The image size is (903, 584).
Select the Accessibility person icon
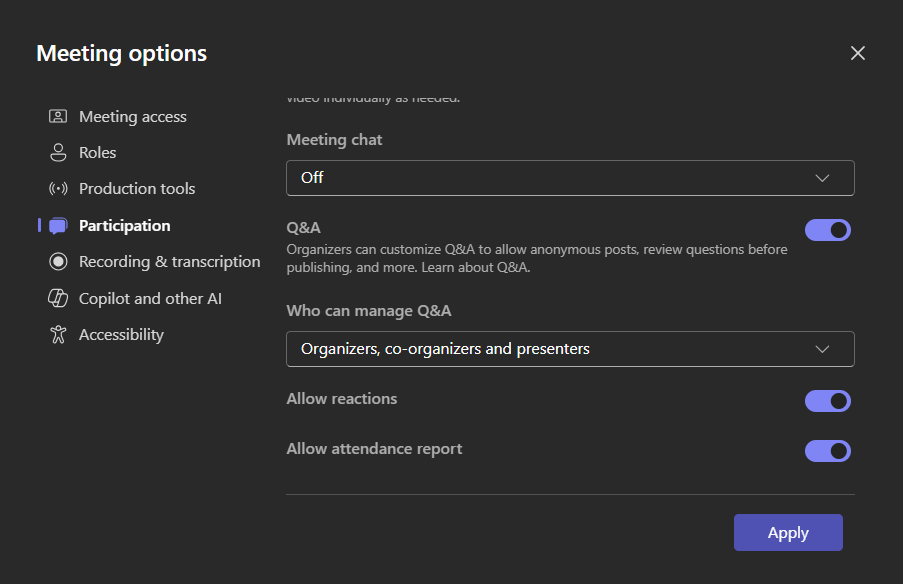[58, 334]
